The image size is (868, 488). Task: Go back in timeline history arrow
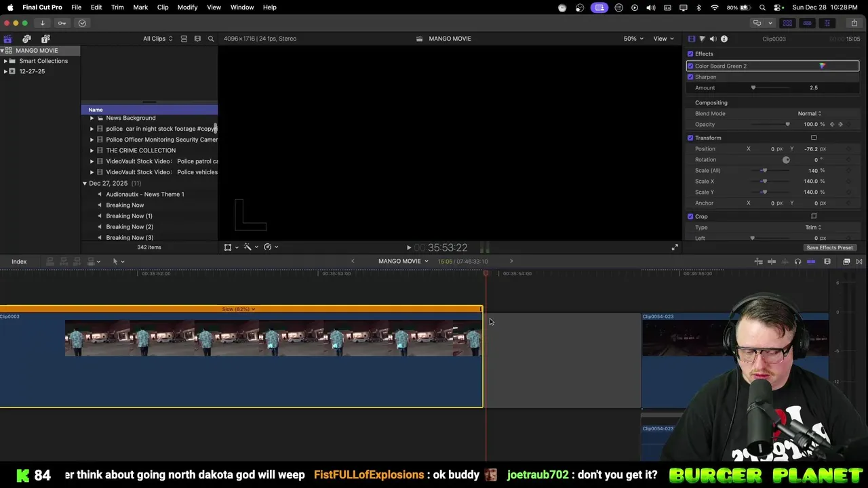point(353,262)
